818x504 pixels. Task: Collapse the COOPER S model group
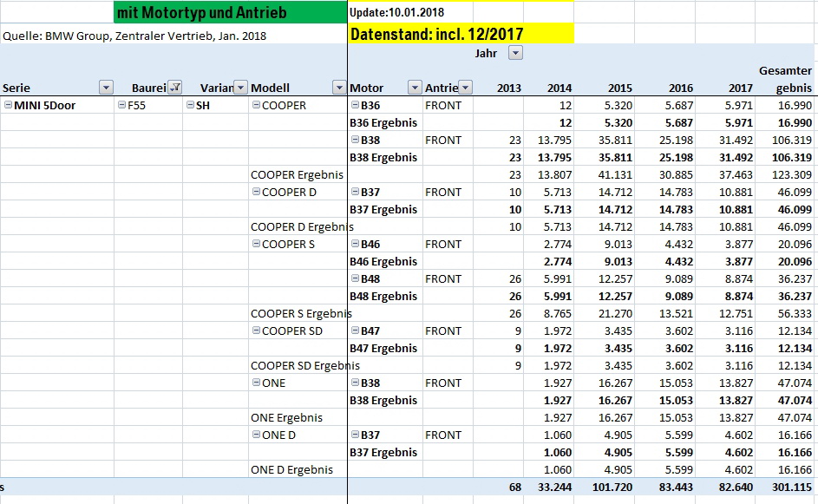click(x=256, y=244)
